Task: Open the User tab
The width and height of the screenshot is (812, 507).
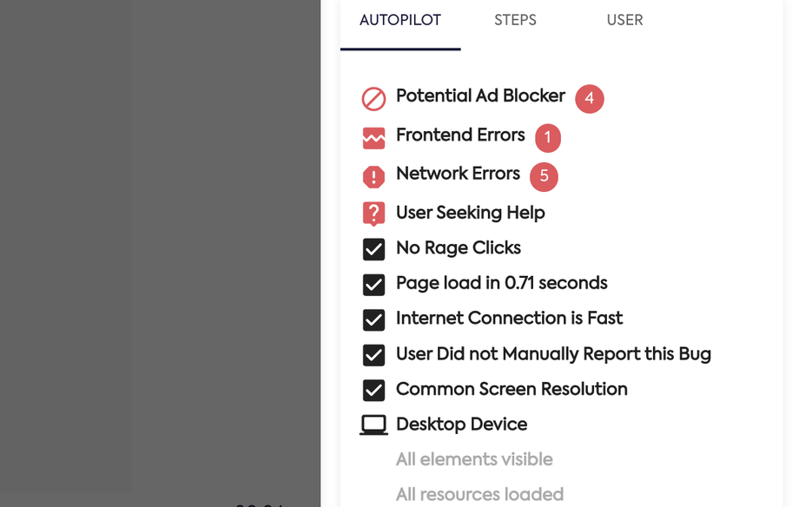Action: pos(624,21)
